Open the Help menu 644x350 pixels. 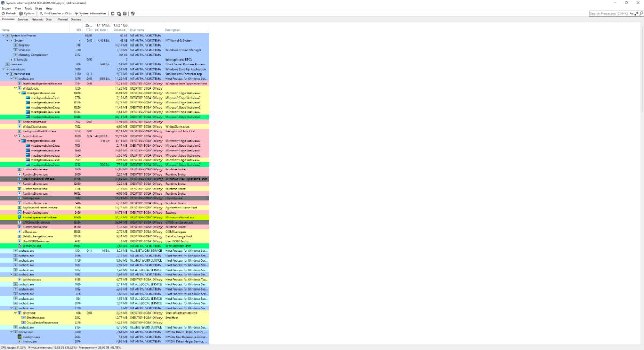pyautogui.click(x=49, y=9)
